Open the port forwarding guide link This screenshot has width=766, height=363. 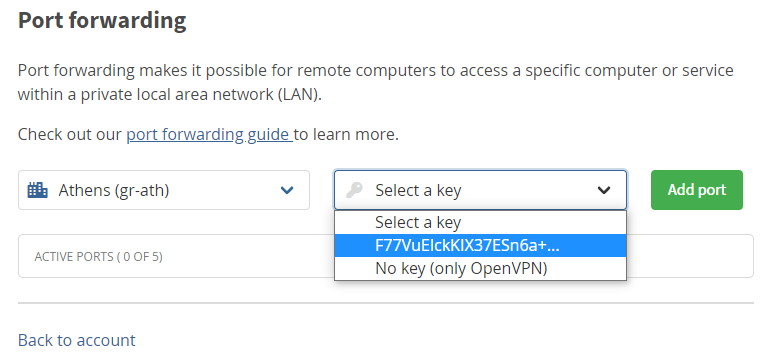click(x=209, y=134)
